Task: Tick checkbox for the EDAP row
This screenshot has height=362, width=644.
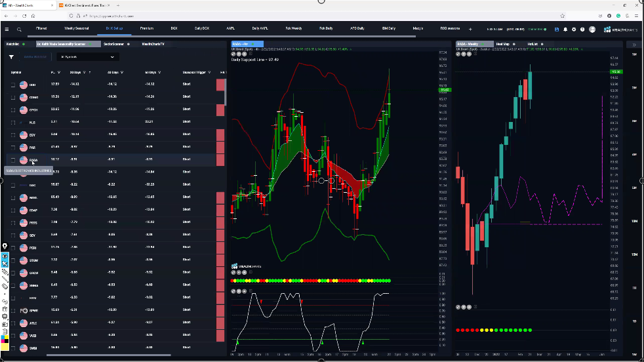Action: (x=12, y=211)
